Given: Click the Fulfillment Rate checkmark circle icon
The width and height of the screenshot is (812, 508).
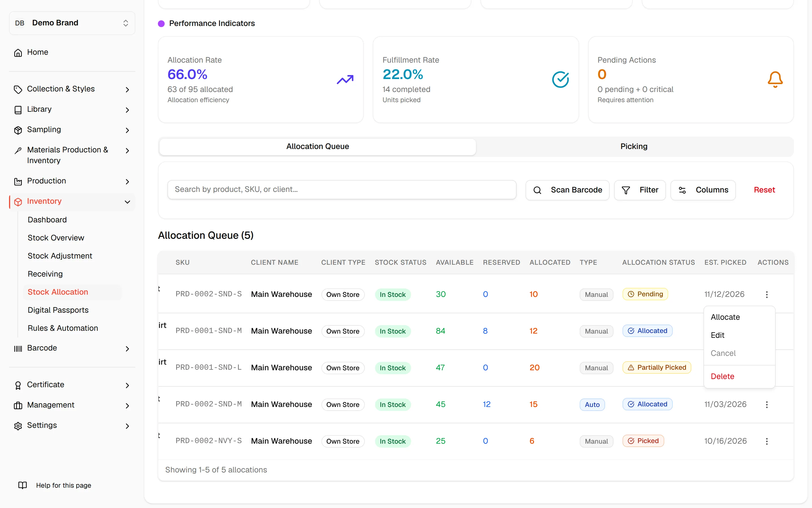Looking at the screenshot, I should point(560,79).
